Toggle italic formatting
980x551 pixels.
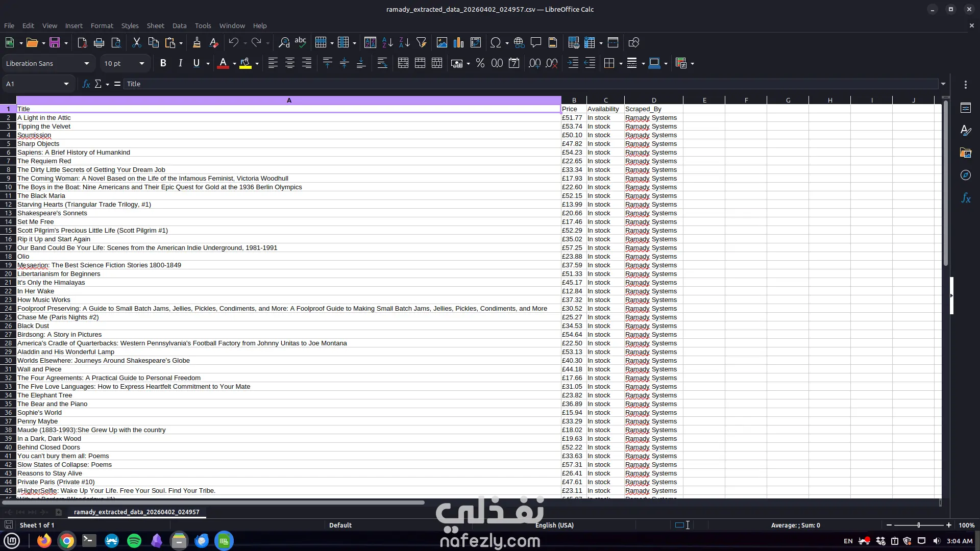pos(180,63)
